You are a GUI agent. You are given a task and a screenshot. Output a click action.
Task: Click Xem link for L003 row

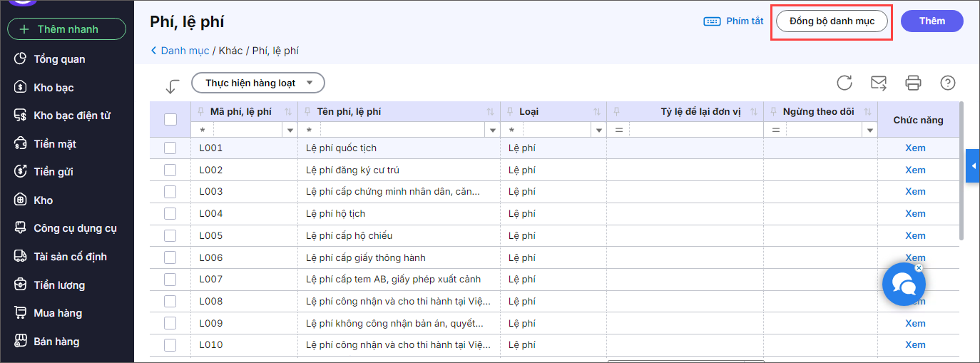[915, 192]
